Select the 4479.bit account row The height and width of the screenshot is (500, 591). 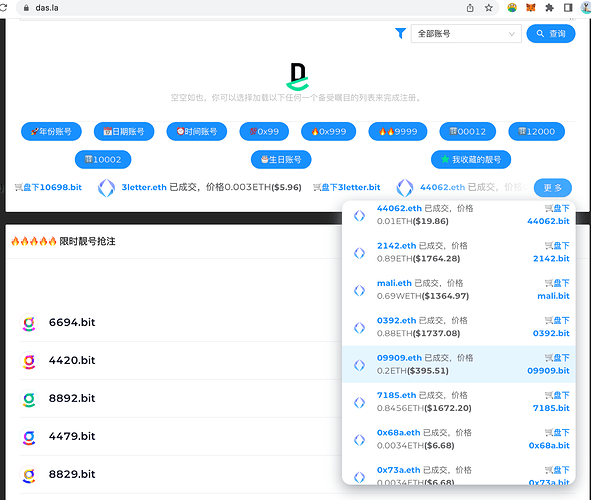[x=181, y=436]
